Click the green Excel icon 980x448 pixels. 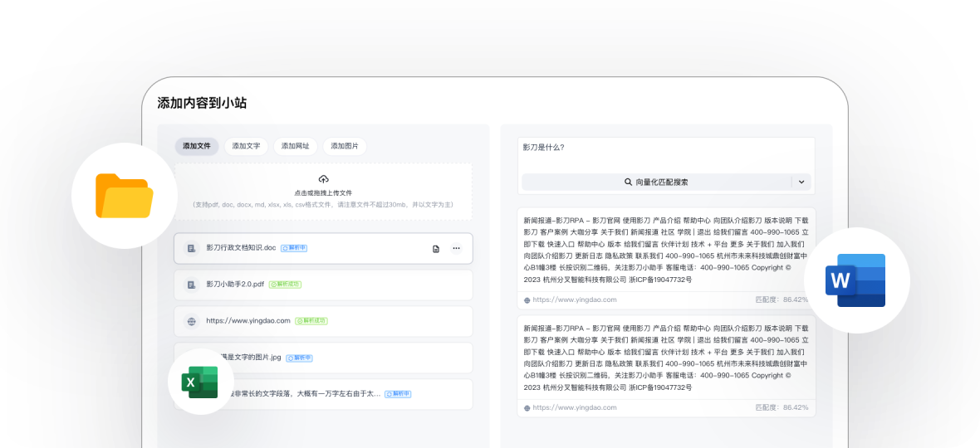(199, 382)
